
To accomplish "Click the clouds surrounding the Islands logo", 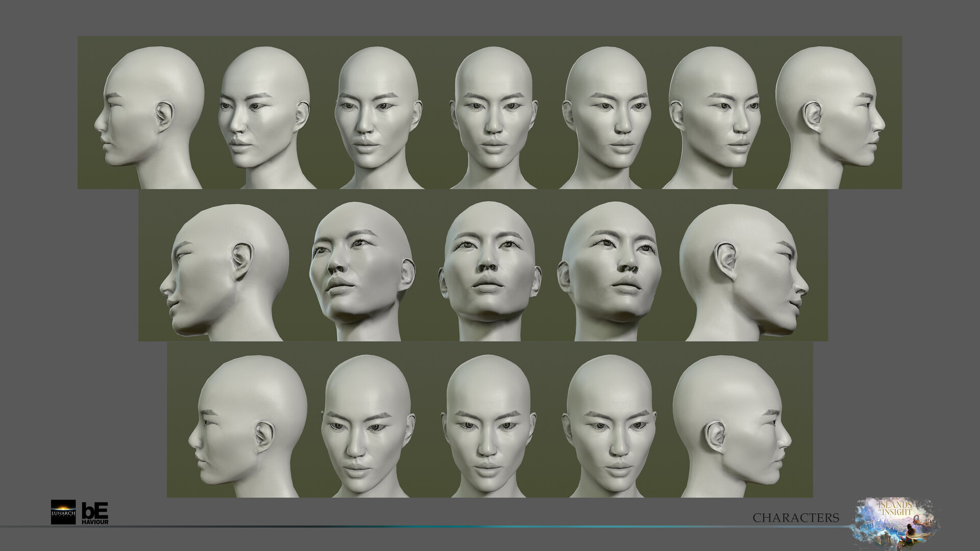I will click(926, 505).
